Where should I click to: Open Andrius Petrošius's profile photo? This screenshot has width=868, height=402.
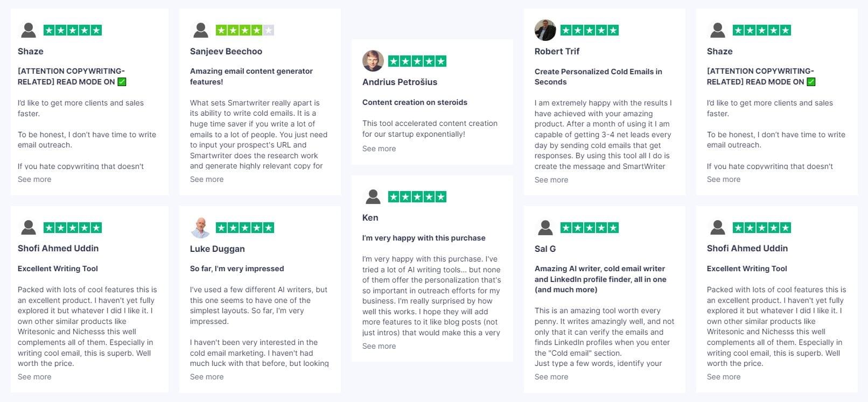tap(373, 61)
